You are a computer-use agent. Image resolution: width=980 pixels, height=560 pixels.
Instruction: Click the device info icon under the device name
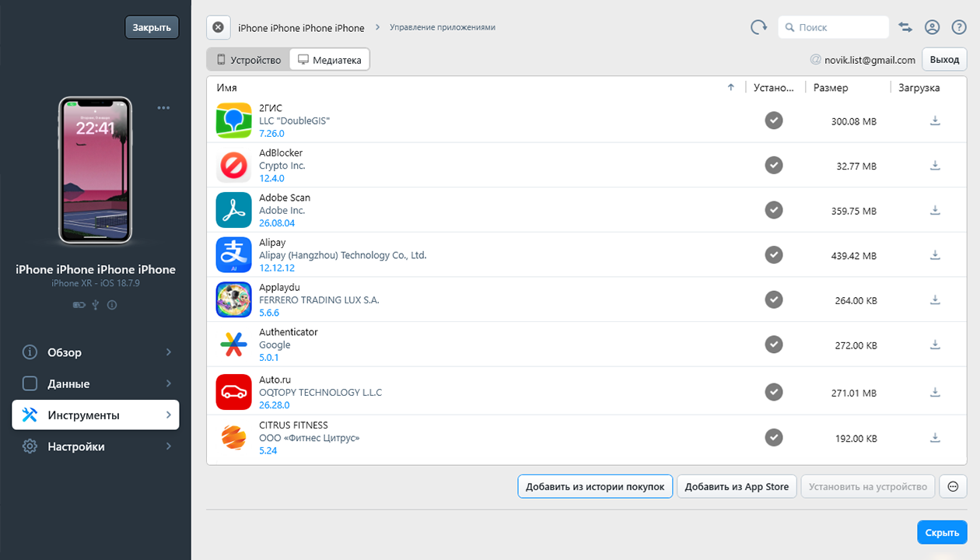click(112, 305)
